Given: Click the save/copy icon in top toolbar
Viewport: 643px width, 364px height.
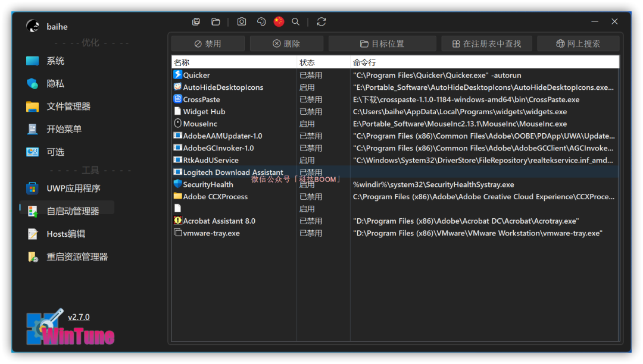Looking at the screenshot, I should pyautogui.click(x=196, y=21).
